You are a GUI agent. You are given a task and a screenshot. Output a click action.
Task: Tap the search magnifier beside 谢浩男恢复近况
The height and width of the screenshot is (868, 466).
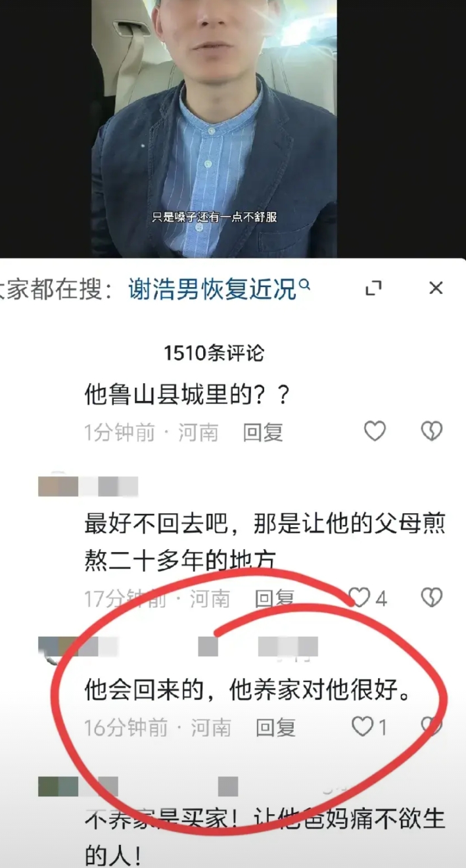[x=304, y=285]
